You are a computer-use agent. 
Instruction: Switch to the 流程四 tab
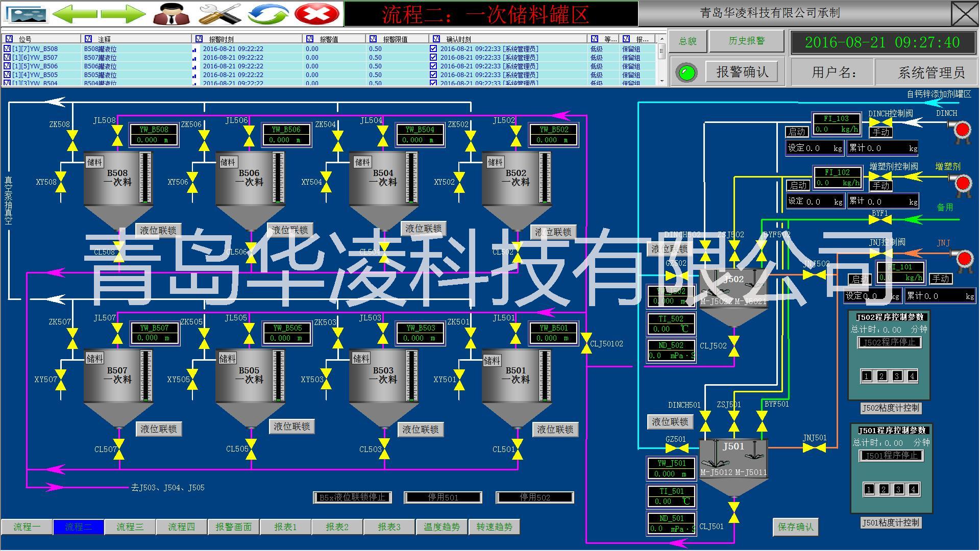[182, 527]
